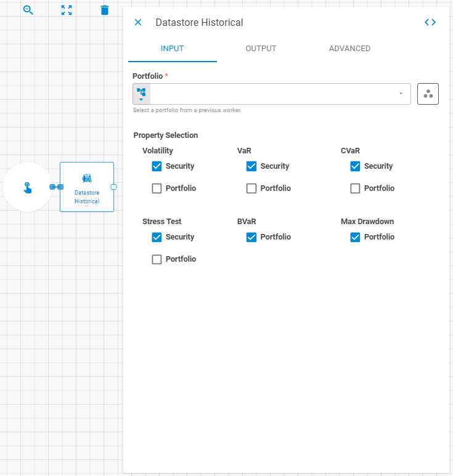Check the CVaR Portfolio checkbox
This screenshot has width=453, height=476.
(x=355, y=188)
